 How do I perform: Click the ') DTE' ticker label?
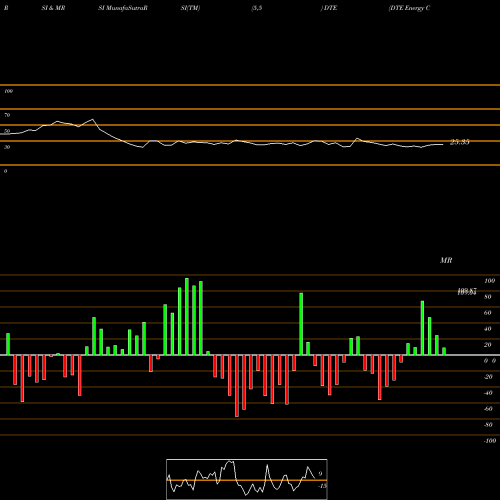coord(329,8)
